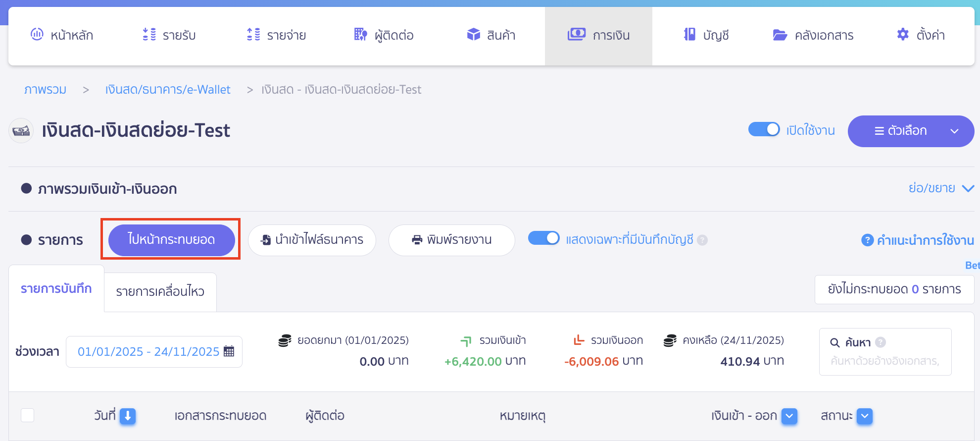Click the ค้นหา search input field
Screen dimensions: 980x441
tap(885, 361)
